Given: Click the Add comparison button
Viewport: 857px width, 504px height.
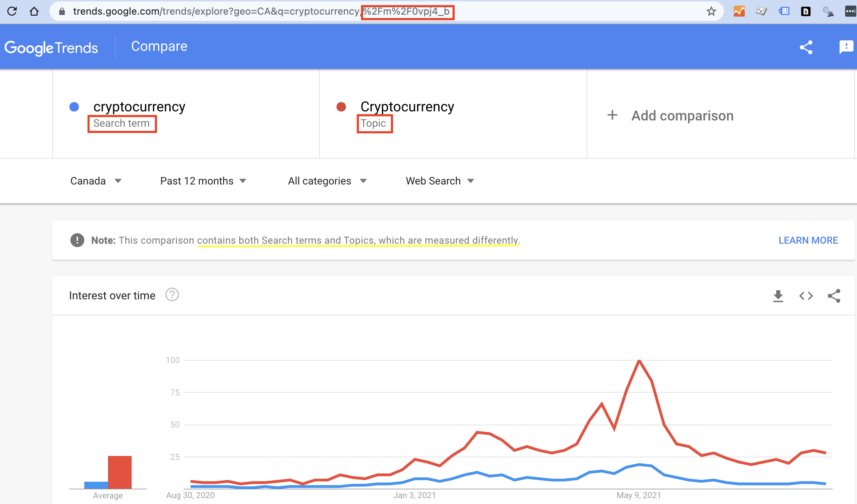Looking at the screenshot, I should (x=671, y=116).
